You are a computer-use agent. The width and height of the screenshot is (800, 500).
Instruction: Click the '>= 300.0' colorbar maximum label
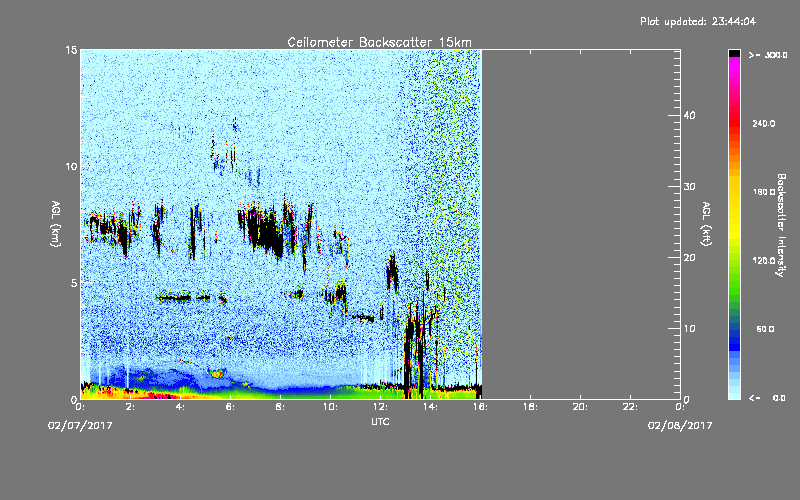pyautogui.click(x=768, y=55)
